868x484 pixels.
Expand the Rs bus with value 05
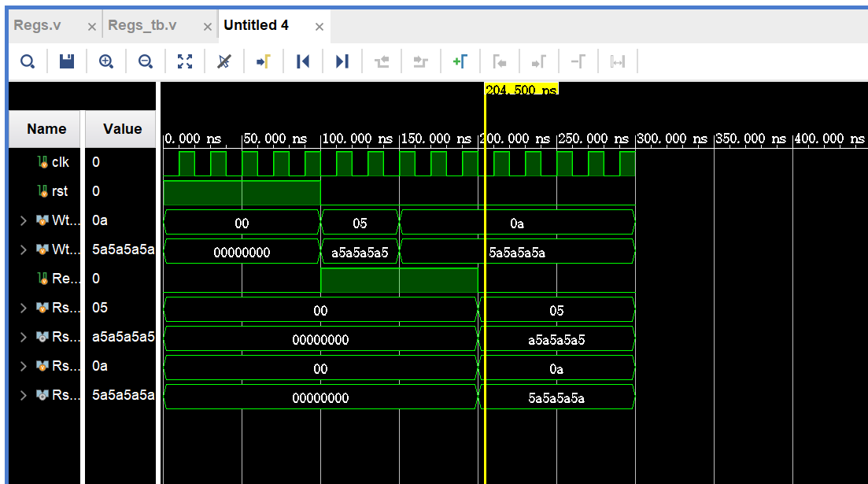click(x=24, y=309)
